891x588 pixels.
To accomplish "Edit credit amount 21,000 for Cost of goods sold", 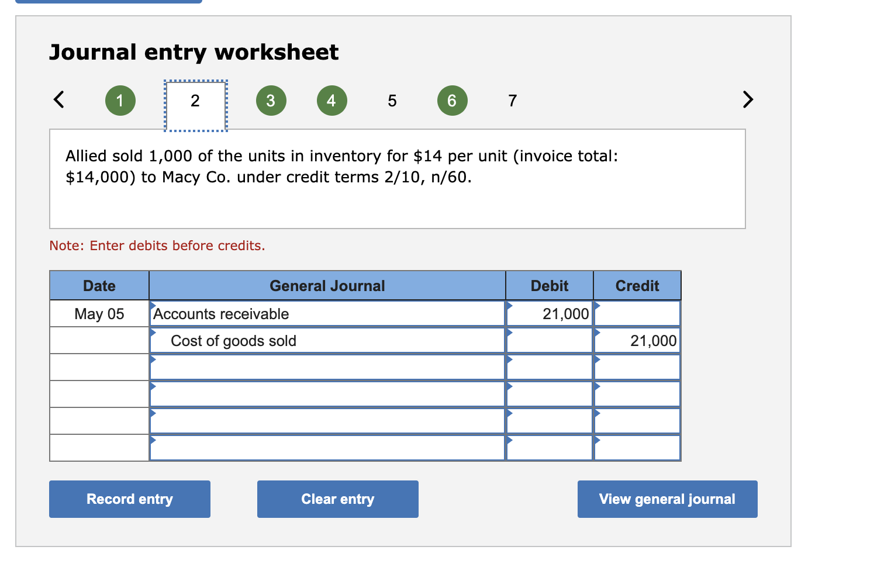I will pyautogui.click(x=637, y=341).
